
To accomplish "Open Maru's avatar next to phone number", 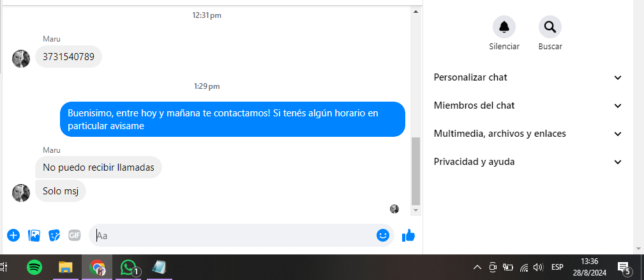I will pyautogui.click(x=21, y=59).
